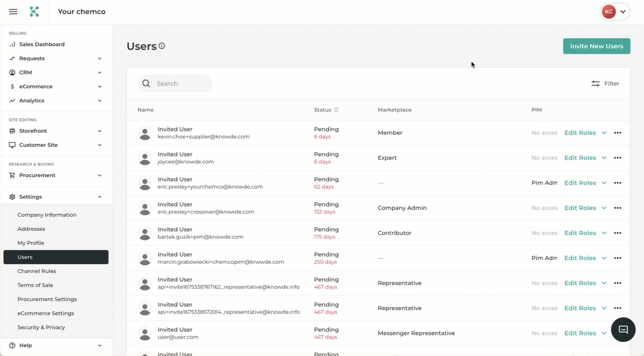644x356 pixels.
Task: Click the Requests arrows icon
Action: click(12, 58)
